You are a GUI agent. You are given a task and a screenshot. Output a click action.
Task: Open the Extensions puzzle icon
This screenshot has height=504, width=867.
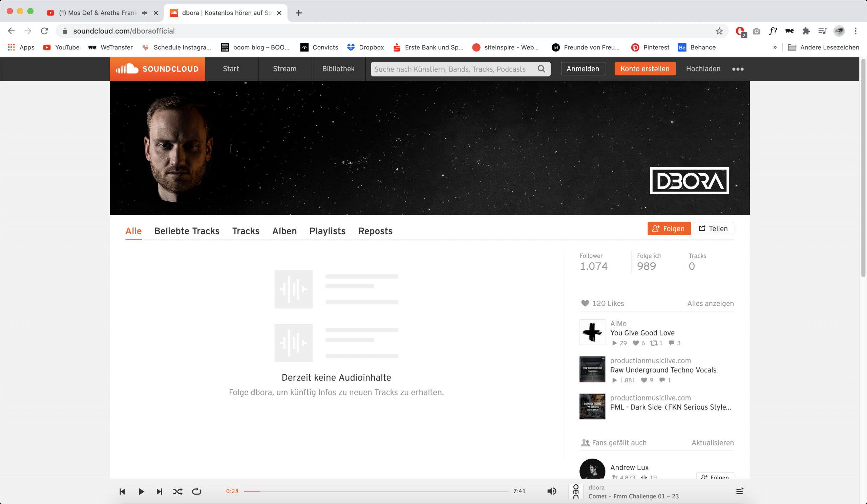[x=806, y=31]
